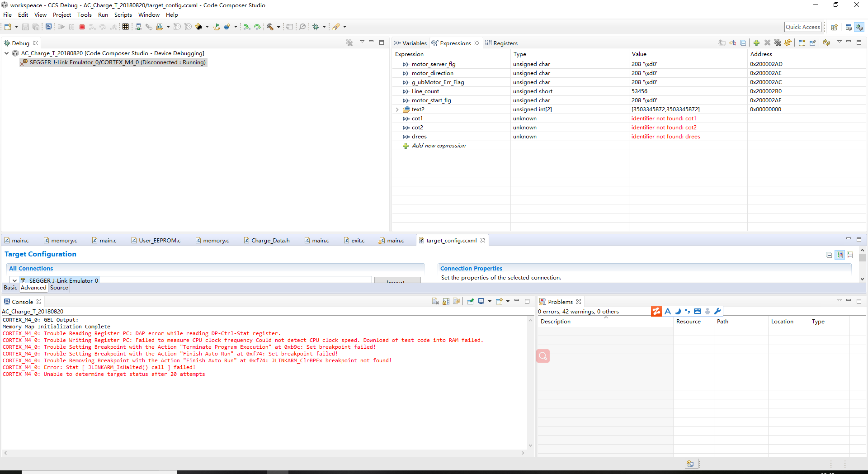The width and height of the screenshot is (868, 474).
Task: Open the Source tab of target configuration
Action: pos(59,288)
